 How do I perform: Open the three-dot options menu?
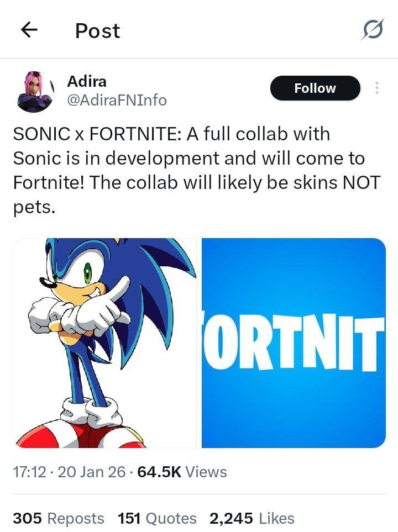click(377, 88)
